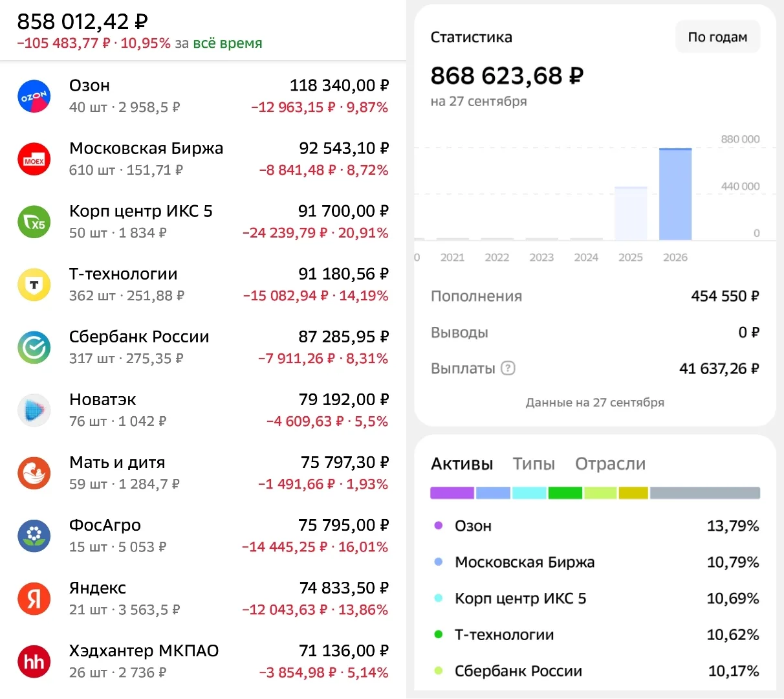Image resolution: width=784 pixels, height=699 pixels.
Task: Click the lime Сбербанк allocation segment
Action: 600,493
